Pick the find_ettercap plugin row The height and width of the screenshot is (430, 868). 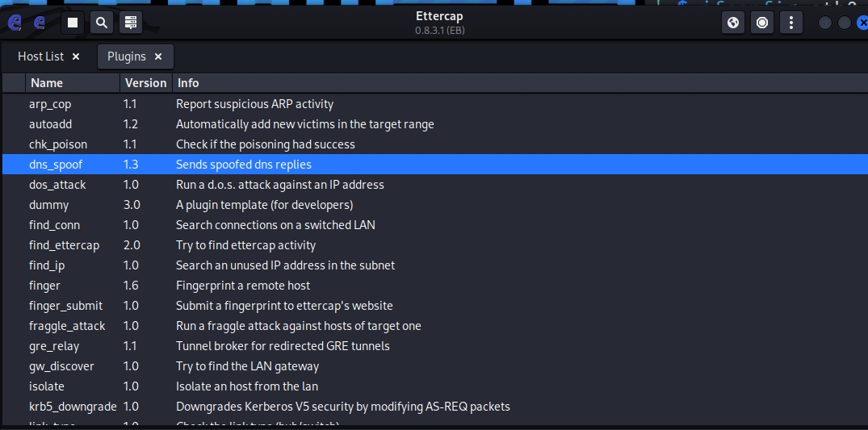tap(64, 245)
